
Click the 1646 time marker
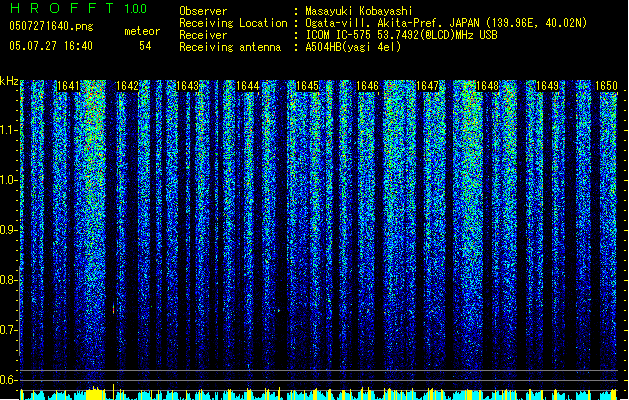tap(367, 86)
